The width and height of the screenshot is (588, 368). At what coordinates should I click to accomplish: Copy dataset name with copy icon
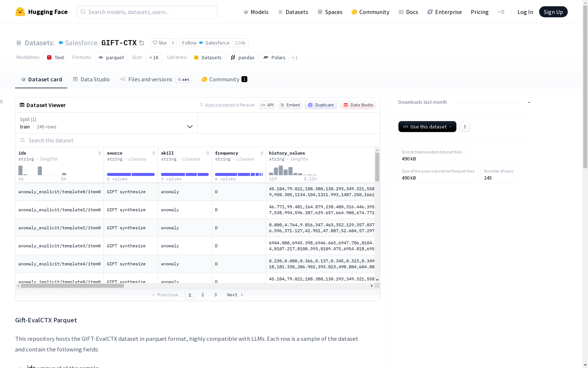point(141,43)
